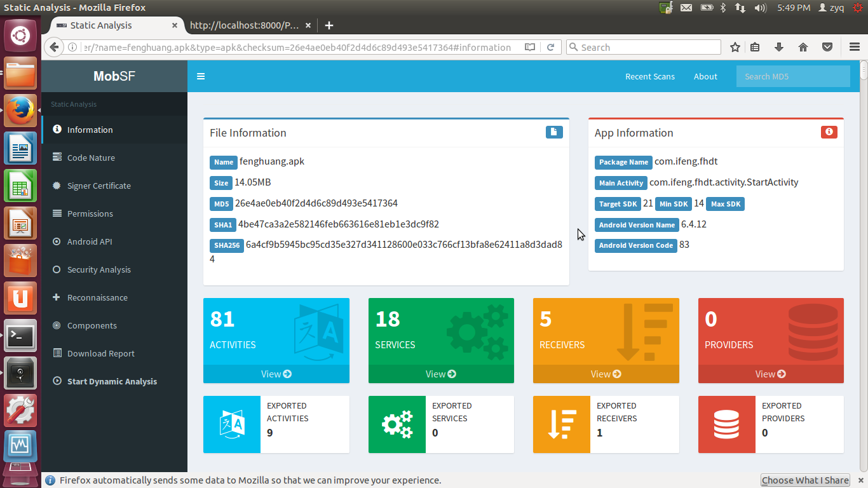The height and width of the screenshot is (488, 868).
Task: Open Code Nature in the sidebar
Action: (114, 158)
